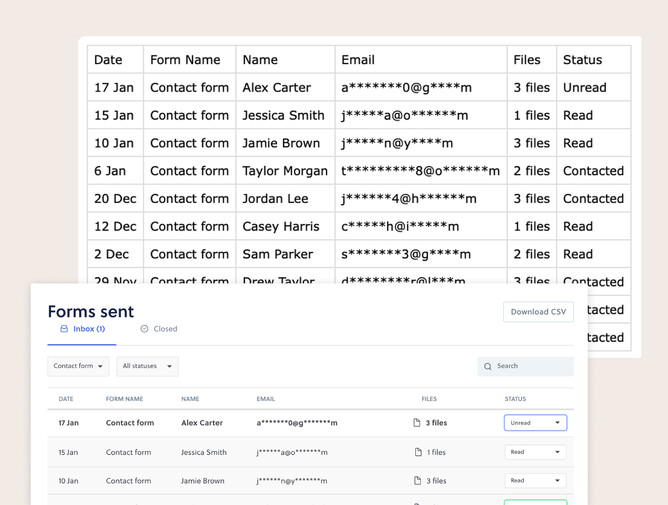This screenshot has height=505, width=668.
Task: Click file icon in Jessica Smith row
Action: (418, 452)
